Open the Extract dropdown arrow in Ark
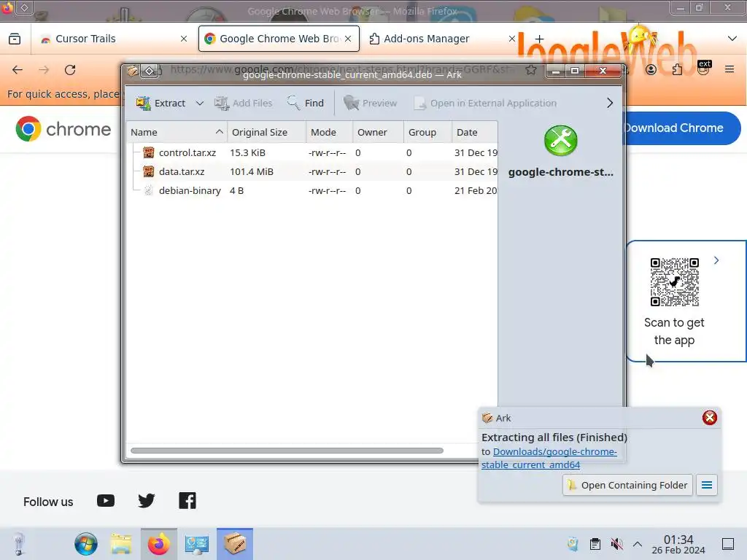Screen dimensions: 747x560 [x=200, y=103]
